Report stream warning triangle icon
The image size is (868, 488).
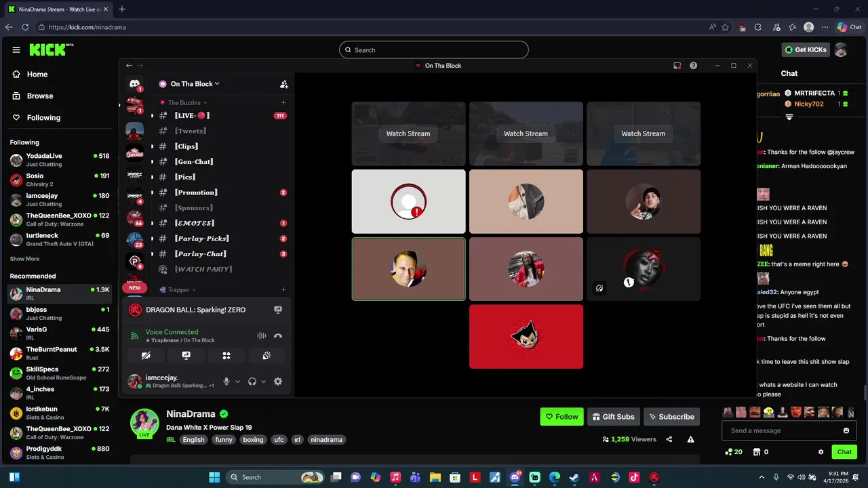(x=690, y=439)
